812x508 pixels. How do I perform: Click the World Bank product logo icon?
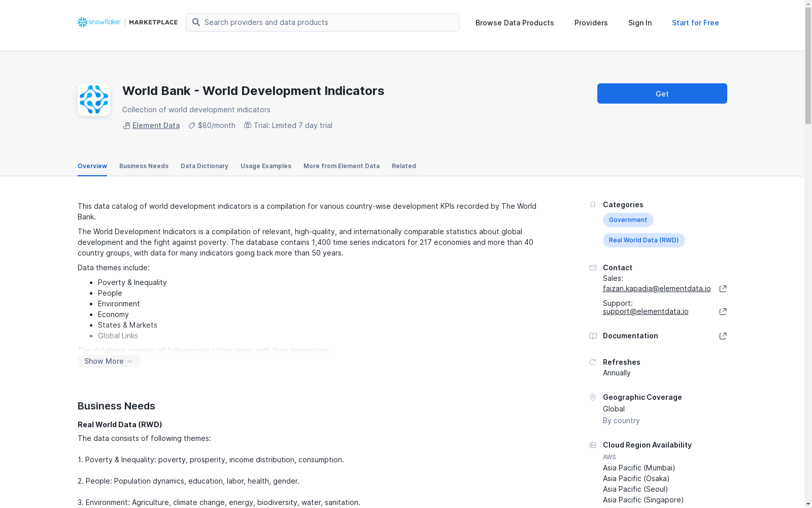click(94, 100)
